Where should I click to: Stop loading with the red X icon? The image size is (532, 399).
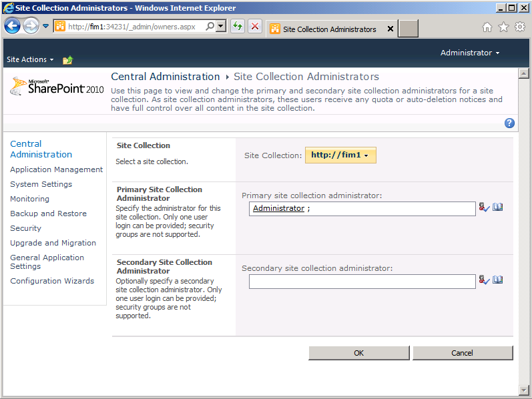point(255,26)
